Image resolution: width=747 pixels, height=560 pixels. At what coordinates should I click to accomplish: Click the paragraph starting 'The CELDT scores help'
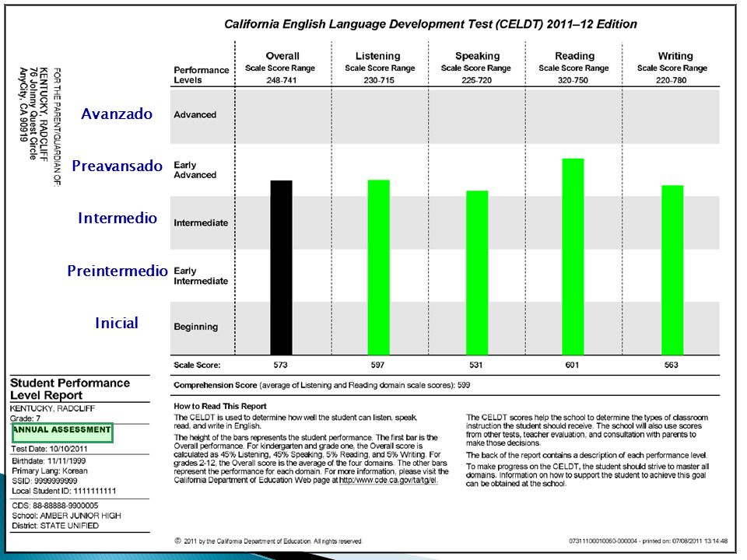point(587,430)
